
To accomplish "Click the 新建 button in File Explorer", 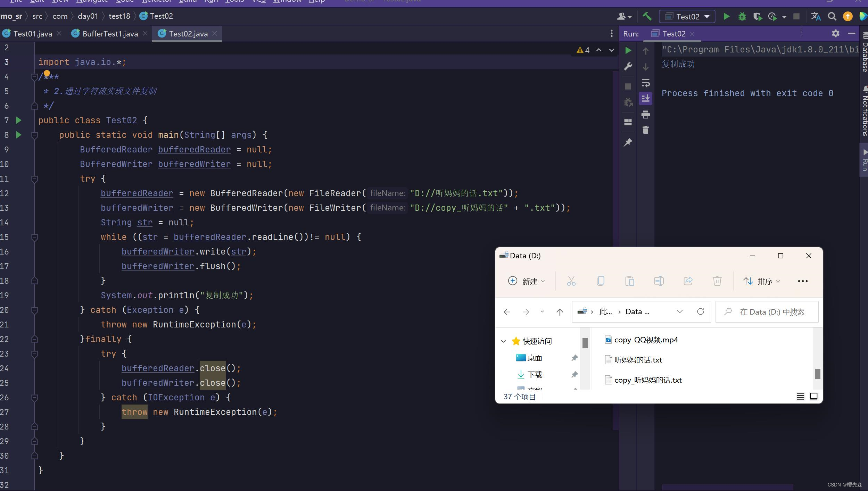I will click(527, 281).
